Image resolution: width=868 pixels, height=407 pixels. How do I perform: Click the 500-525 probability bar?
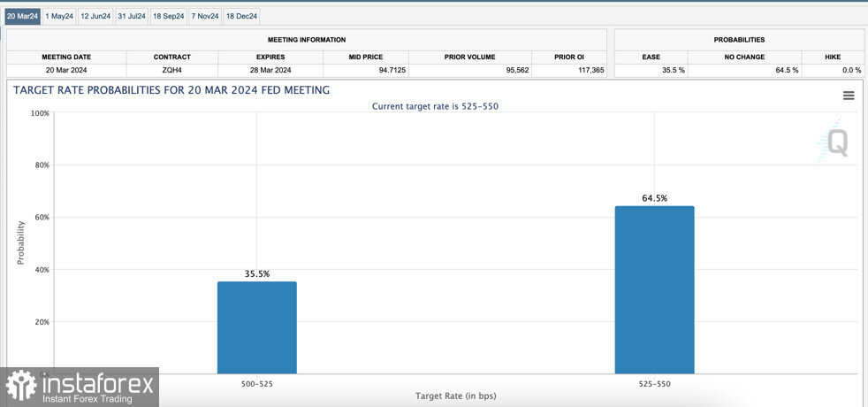coord(257,328)
